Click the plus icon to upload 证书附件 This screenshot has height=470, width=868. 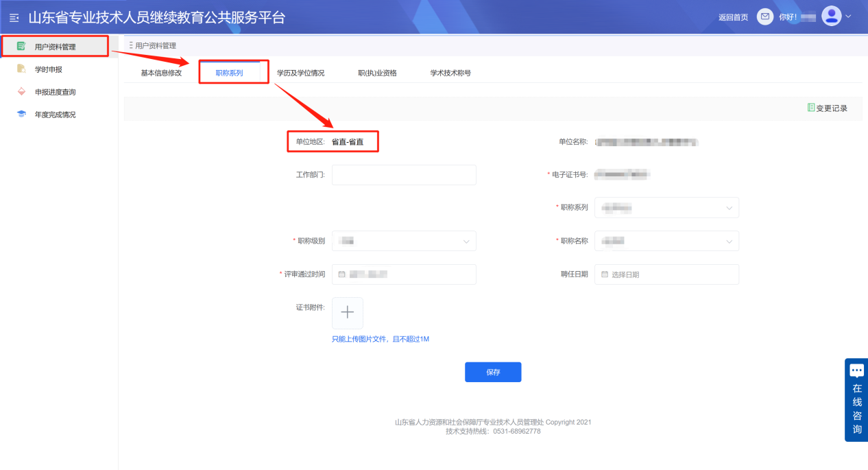click(348, 312)
